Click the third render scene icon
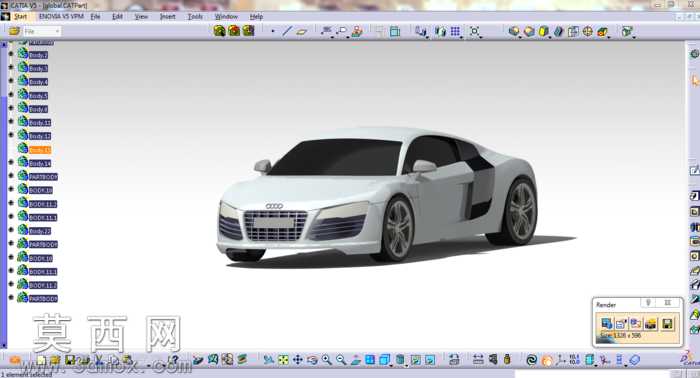 click(x=248, y=31)
